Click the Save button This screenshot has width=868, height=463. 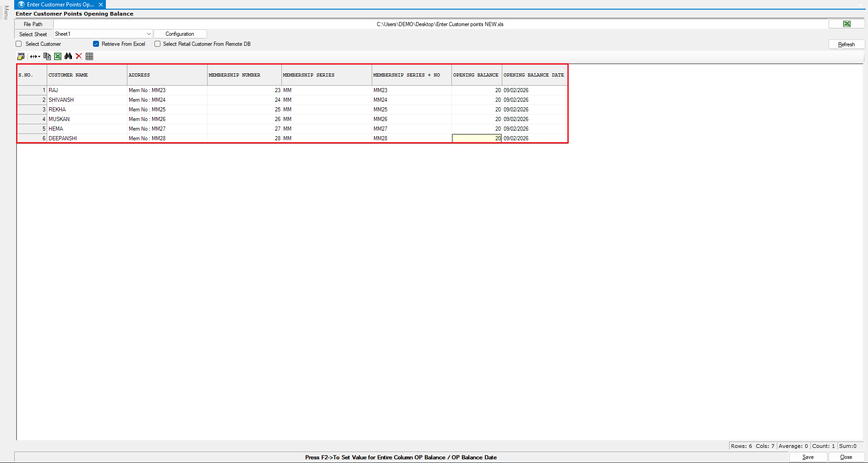[808, 457]
